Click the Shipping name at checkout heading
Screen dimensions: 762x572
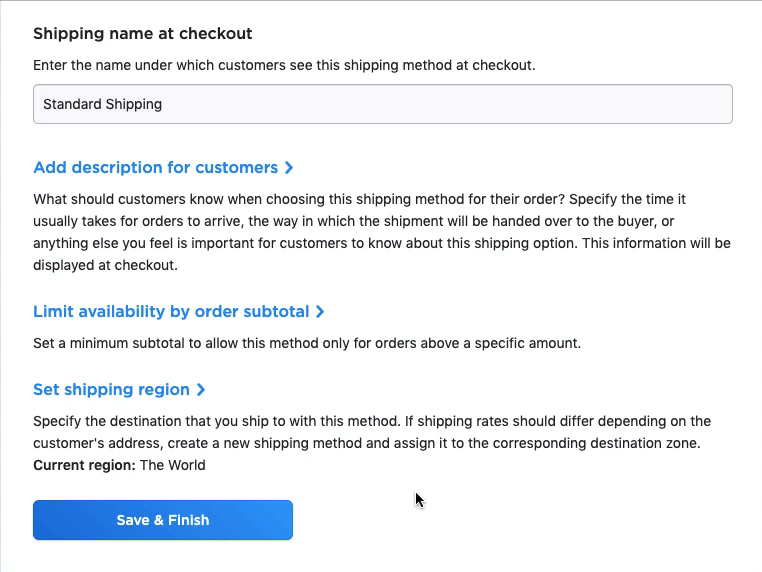[x=142, y=34]
